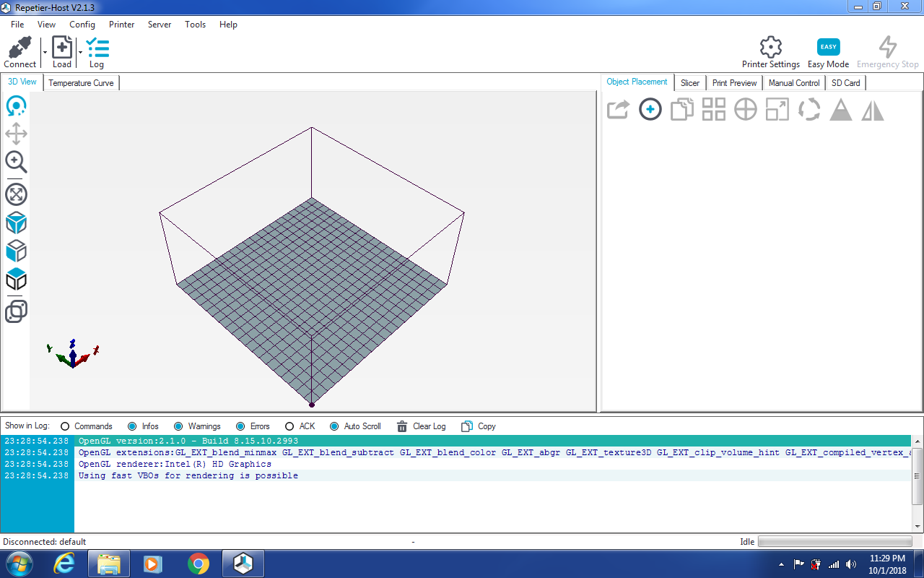Launch Chrome from taskbar
The image size is (924, 578).
coord(198,564)
